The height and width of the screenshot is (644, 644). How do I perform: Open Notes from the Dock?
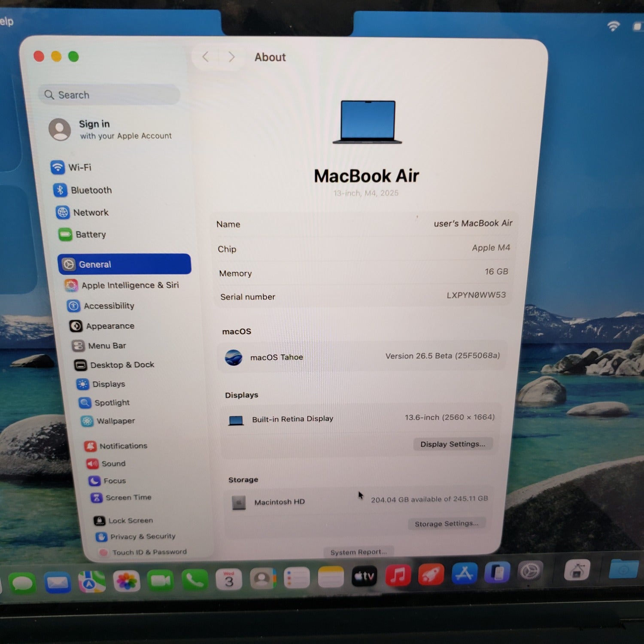click(331, 577)
